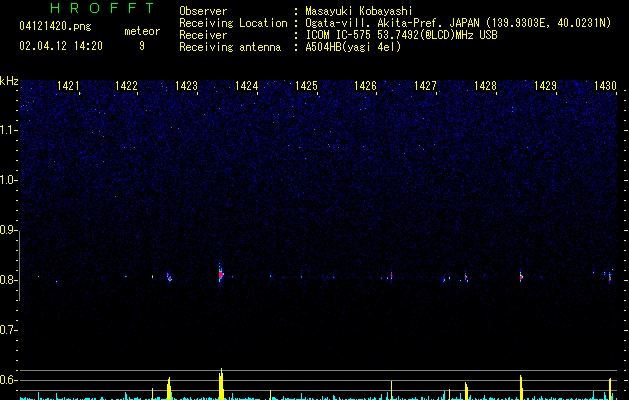Click the 1426 time marker
Viewport: 629px width, 400px height.
click(x=365, y=86)
